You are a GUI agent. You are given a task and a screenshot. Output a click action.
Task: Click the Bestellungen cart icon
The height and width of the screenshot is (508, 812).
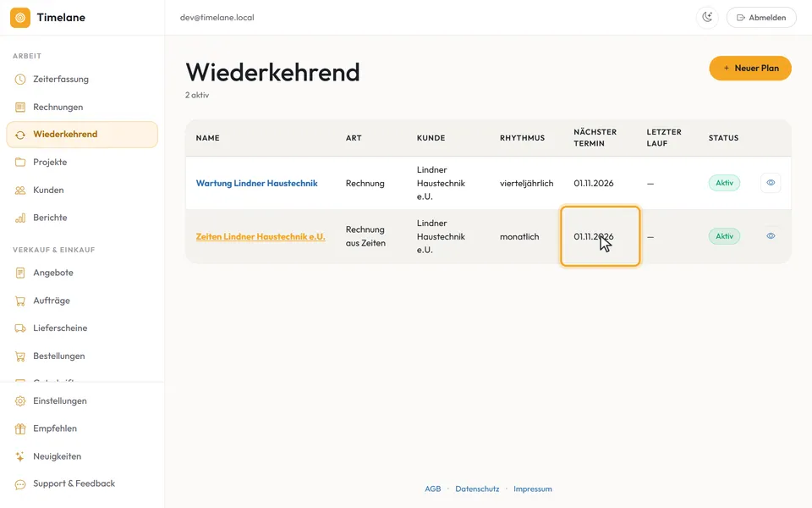click(x=20, y=356)
